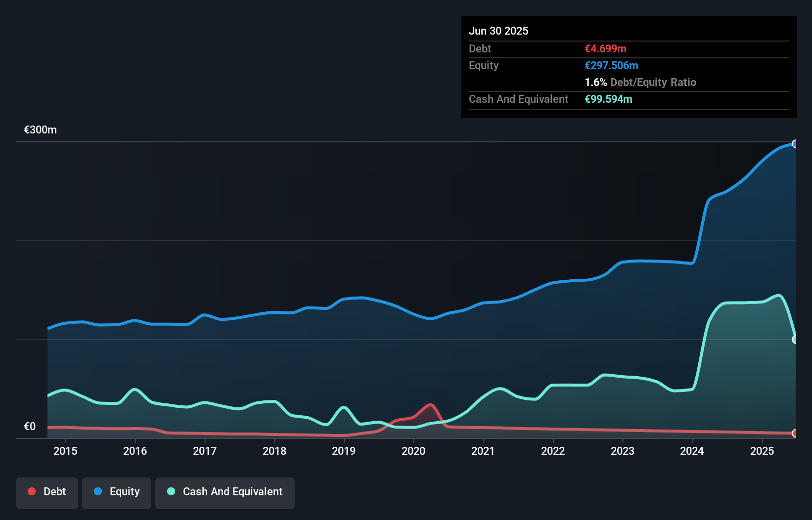Click the 2025 x-axis label
The height and width of the screenshot is (520, 812).
pos(762,451)
